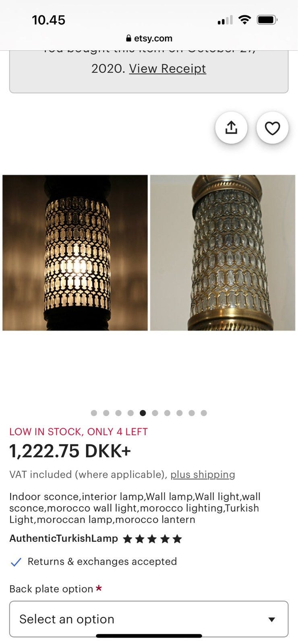Image resolution: width=298 pixels, height=644 pixels.
Task: Tap the battery status icon
Action: [267, 20]
